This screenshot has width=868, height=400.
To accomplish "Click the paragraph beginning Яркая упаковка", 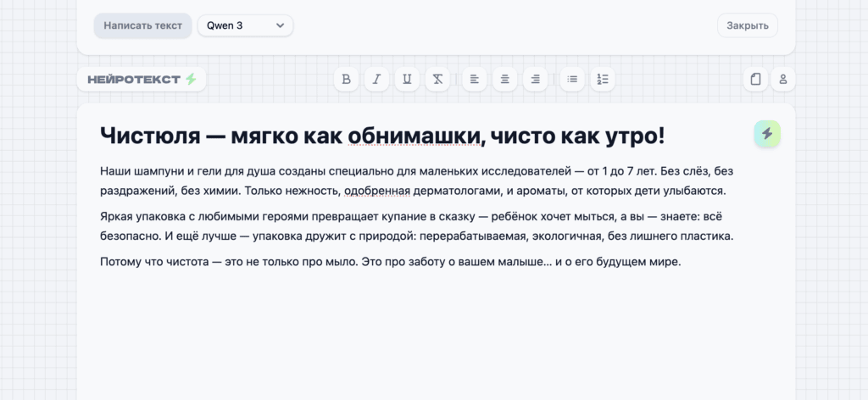I will (x=417, y=226).
